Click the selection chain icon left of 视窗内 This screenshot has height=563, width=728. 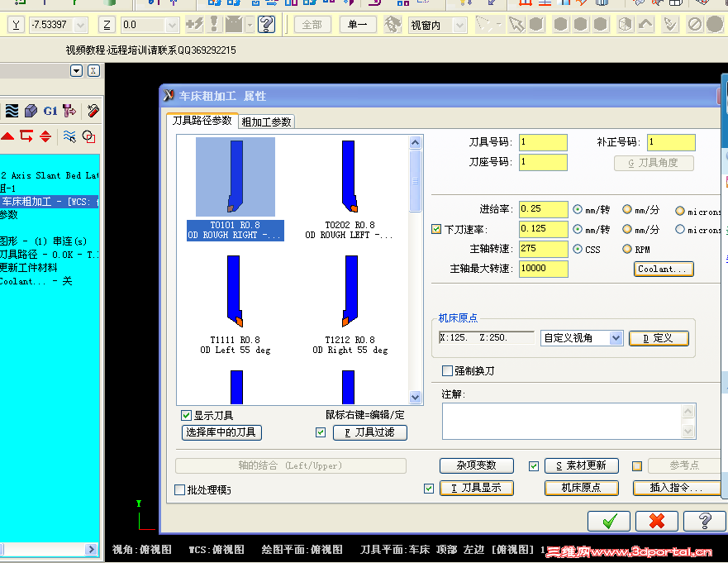point(393,25)
